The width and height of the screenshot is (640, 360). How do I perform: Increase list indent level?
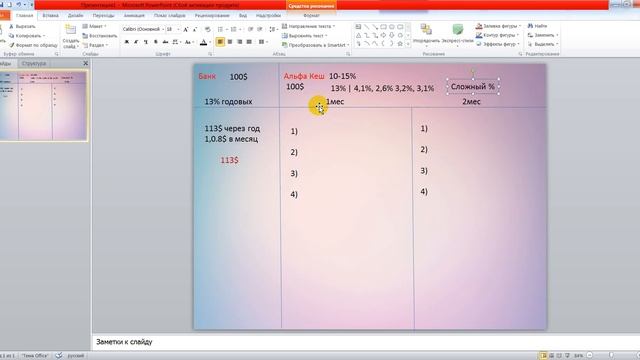260,29
